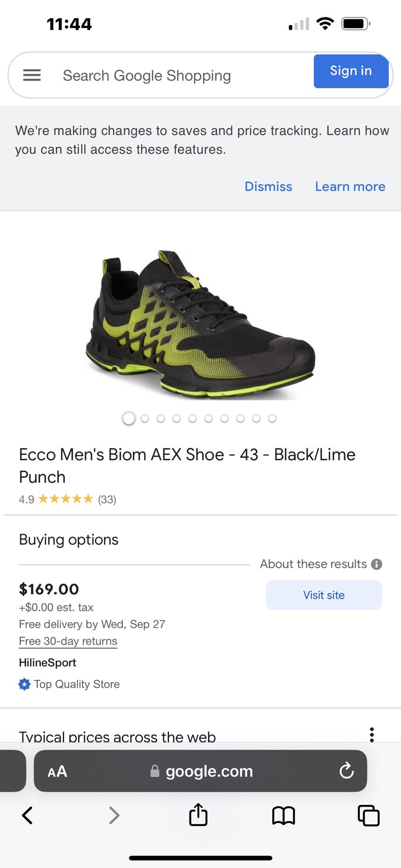Tap the Safari reload page icon
Screen dimensions: 401x868
click(347, 771)
